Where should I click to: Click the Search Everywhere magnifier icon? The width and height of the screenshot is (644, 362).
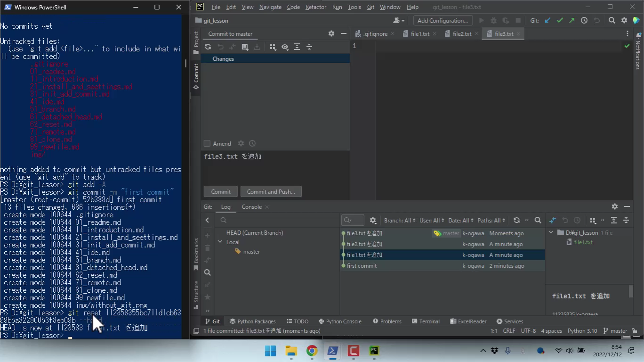coord(612,20)
